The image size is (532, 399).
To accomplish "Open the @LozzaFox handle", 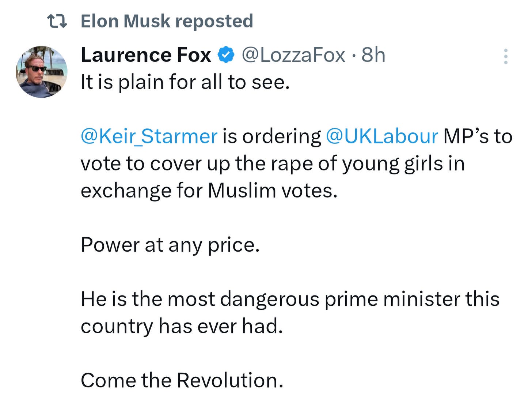I will tap(293, 55).
